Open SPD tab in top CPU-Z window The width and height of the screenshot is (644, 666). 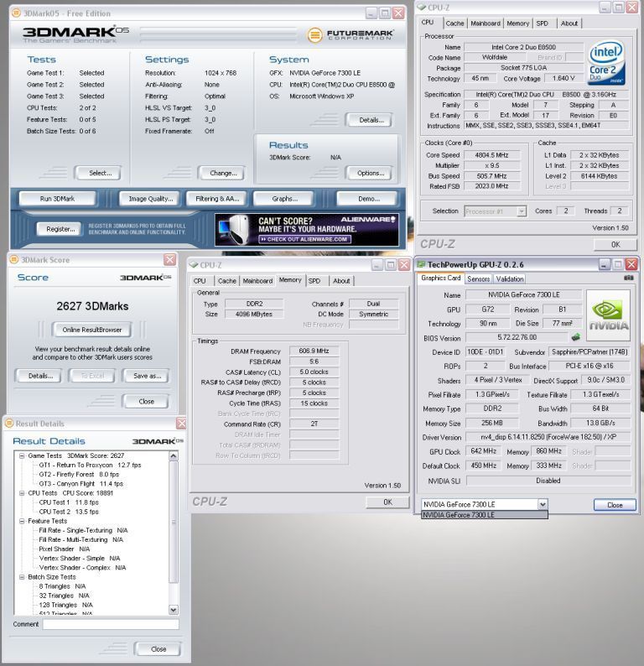[542, 23]
